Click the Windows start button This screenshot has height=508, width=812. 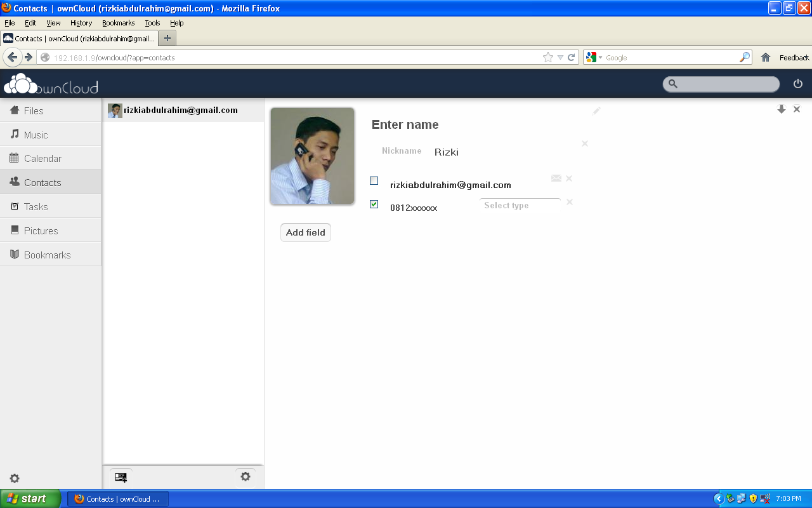(30, 498)
